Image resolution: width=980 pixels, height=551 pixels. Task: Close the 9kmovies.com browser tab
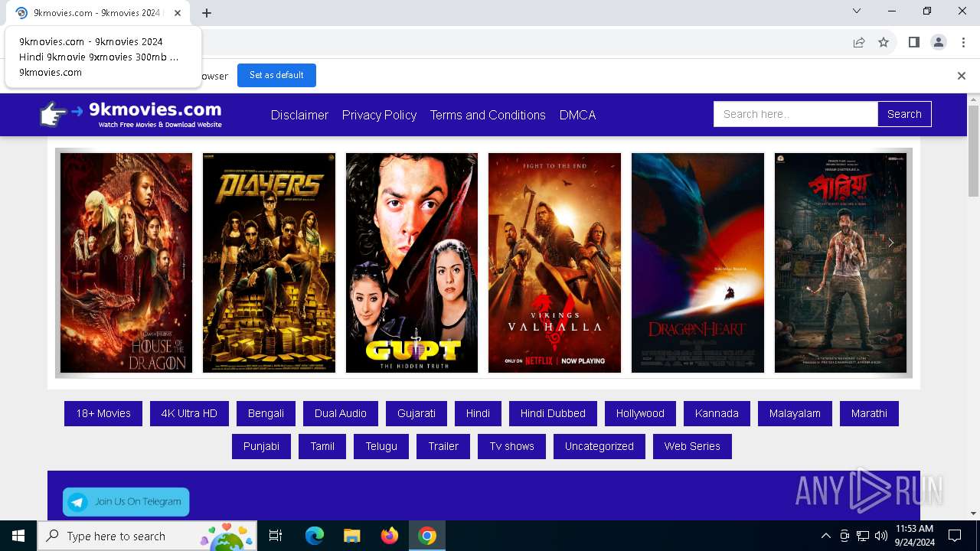(178, 13)
